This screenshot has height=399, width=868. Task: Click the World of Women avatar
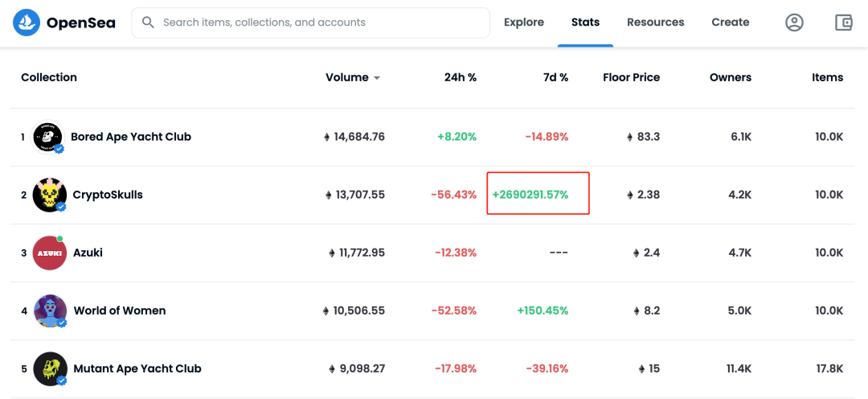(50, 311)
